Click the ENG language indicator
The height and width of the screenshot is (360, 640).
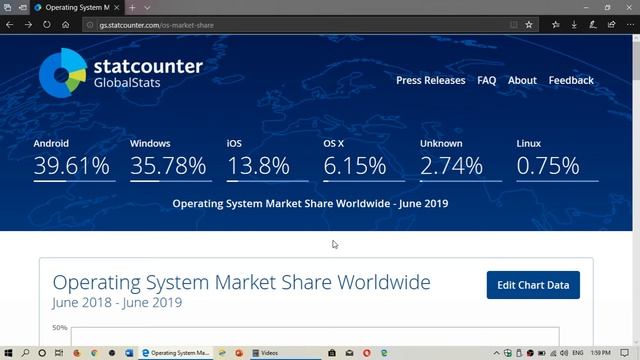(x=578, y=353)
